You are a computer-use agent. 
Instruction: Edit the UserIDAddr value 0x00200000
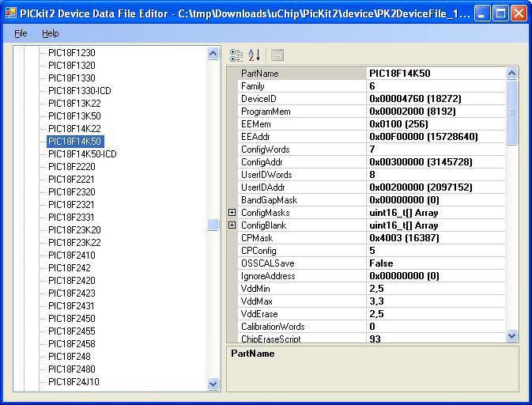pos(436,187)
